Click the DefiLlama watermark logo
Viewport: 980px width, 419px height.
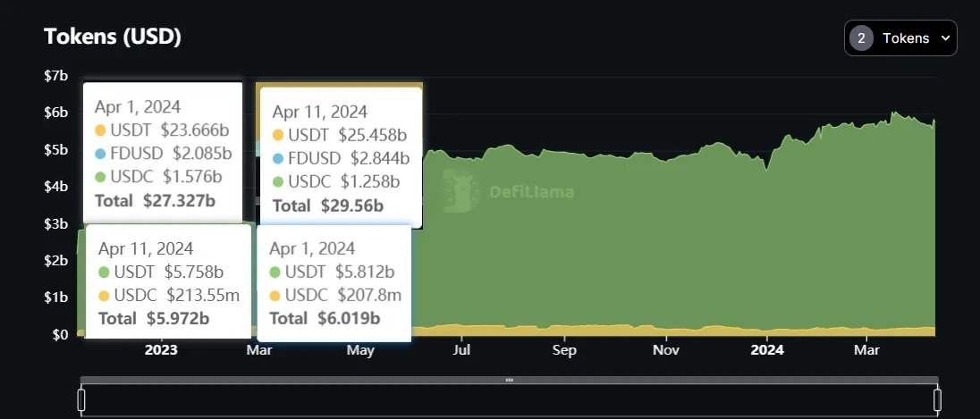[458, 192]
